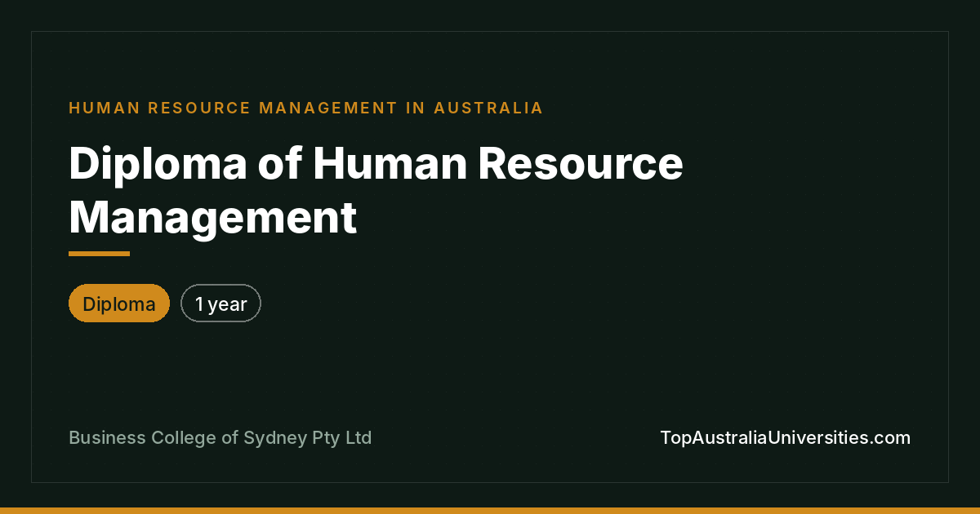
Task: Open the TopAustraliaUniversities.com link
Action: click(785, 437)
